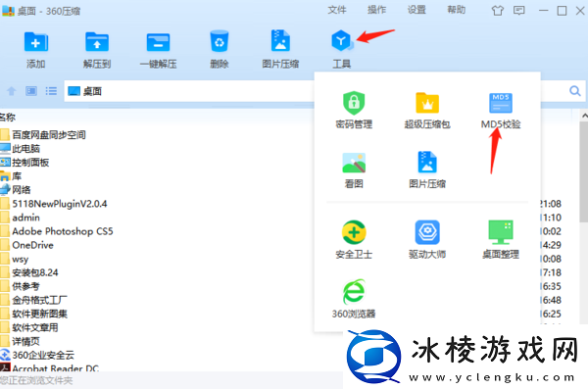Viewport: 588px width, 389px height.
Task: Open the skin (shirt) icon in title bar
Action: pyautogui.click(x=498, y=11)
